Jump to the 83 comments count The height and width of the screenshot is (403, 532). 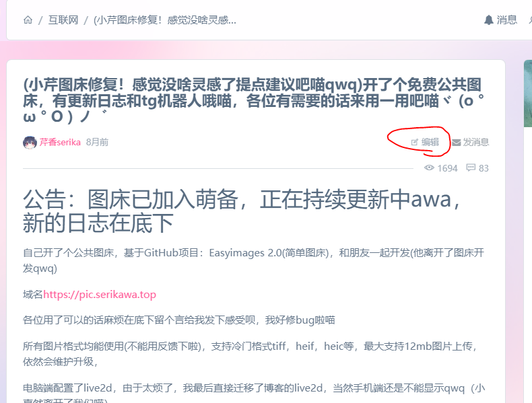484,168
